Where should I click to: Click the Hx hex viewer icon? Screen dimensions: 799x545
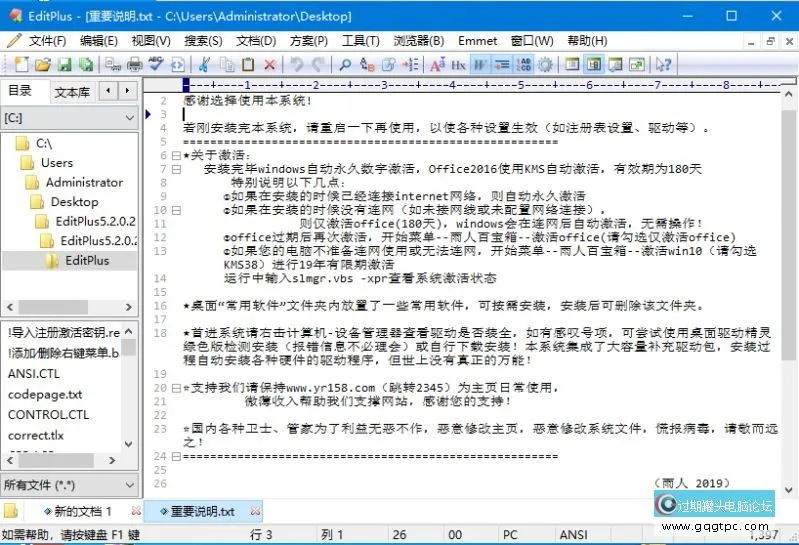pos(459,65)
